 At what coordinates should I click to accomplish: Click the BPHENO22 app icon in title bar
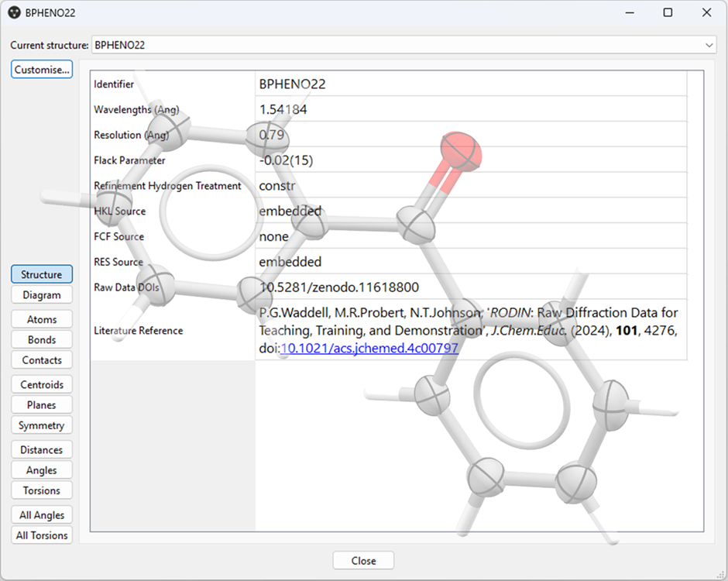(13, 12)
